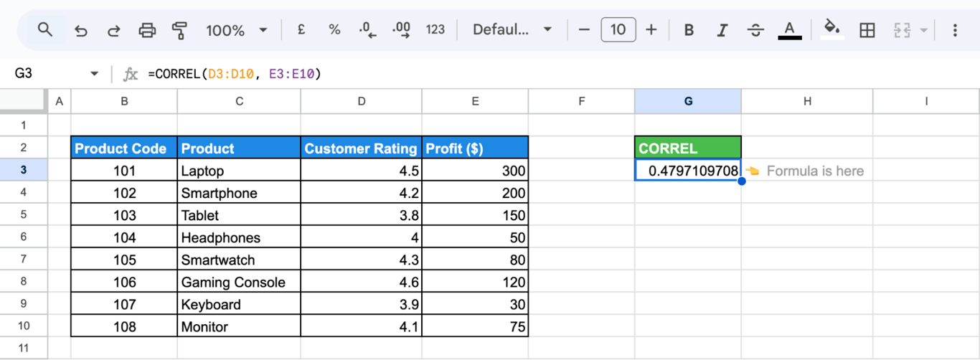This screenshot has width=980, height=360.
Task: Open the fill color picker
Action: (832, 30)
